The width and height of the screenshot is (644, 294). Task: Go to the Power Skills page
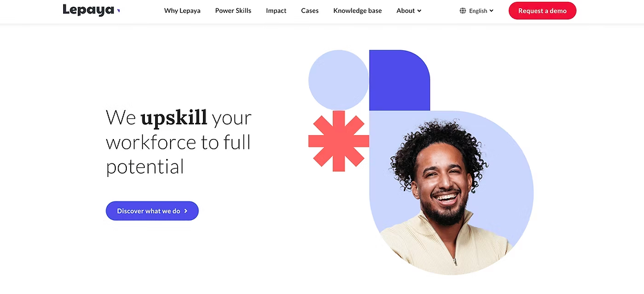[x=233, y=11]
